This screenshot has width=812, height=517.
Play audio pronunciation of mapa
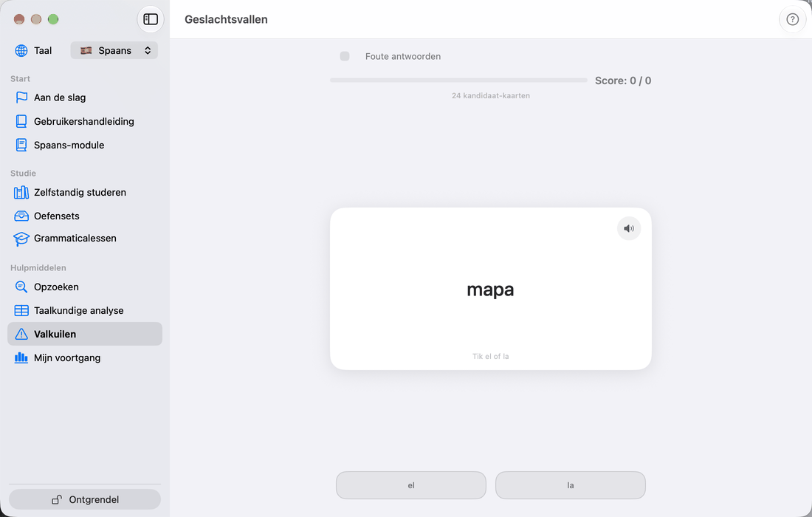[629, 228]
